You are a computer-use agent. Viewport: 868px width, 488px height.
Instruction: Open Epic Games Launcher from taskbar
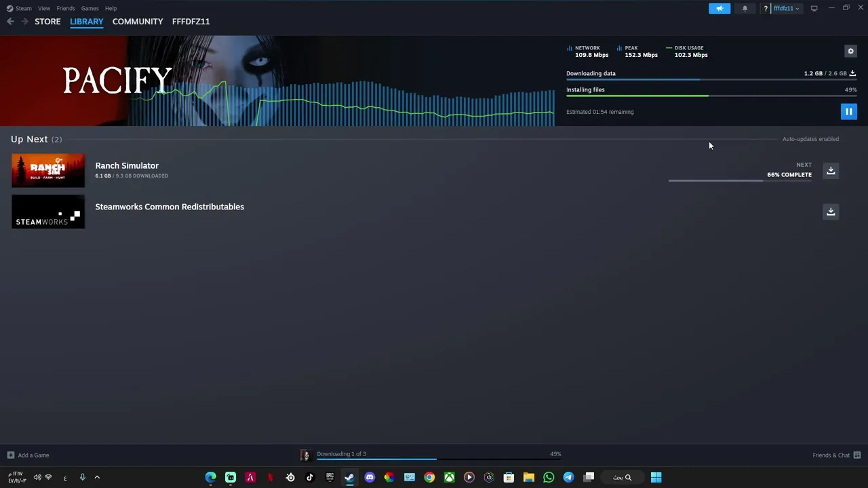pos(330,477)
